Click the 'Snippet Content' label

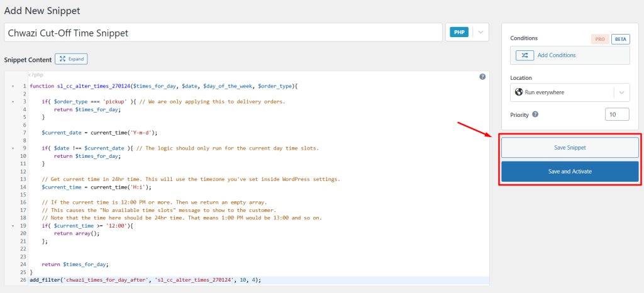28,60
